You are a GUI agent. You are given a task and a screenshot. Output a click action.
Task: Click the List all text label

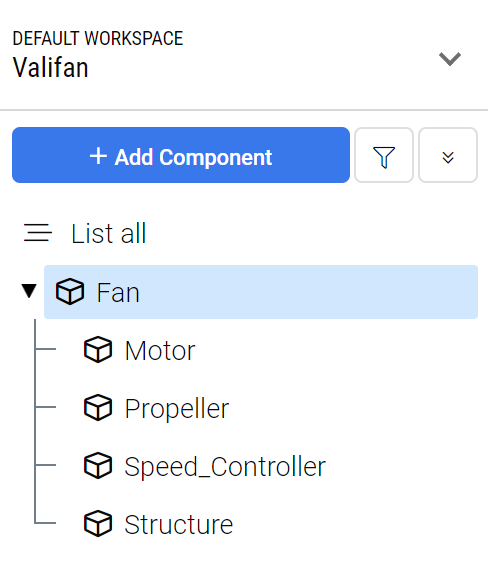pyautogui.click(x=109, y=233)
